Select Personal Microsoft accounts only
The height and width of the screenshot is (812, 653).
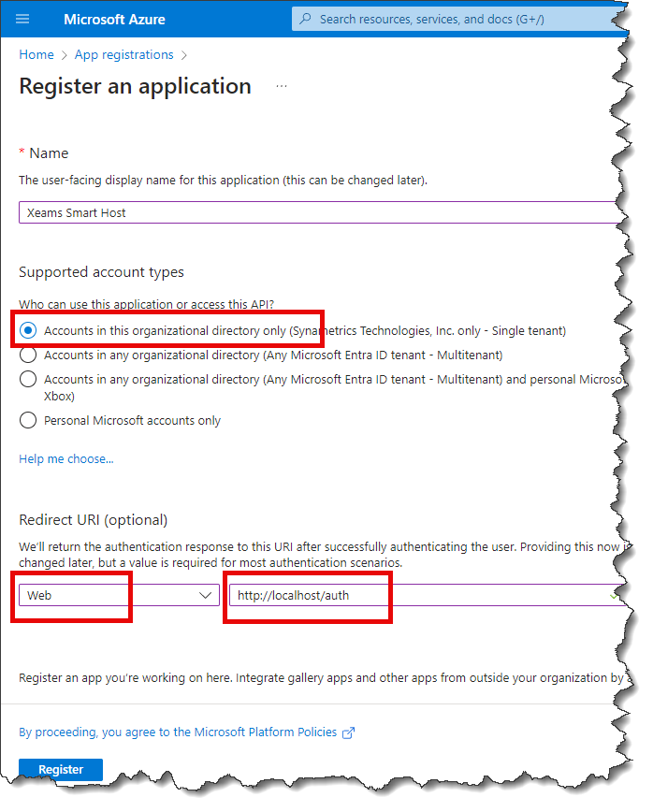coord(29,420)
